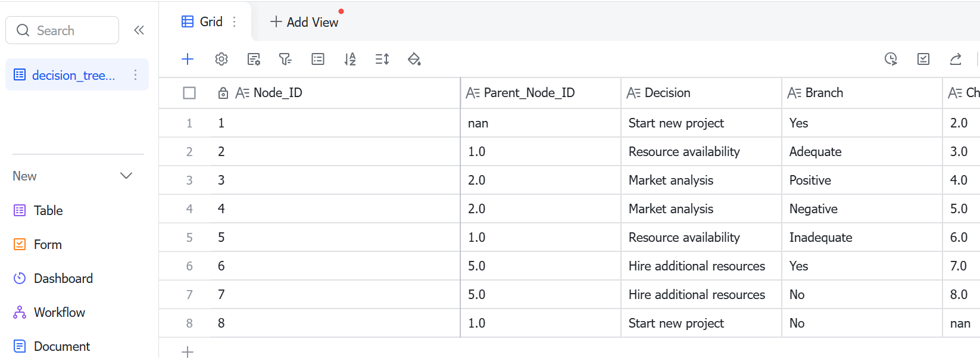
Task: Click the Decision column header
Action: pyautogui.click(x=701, y=93)
